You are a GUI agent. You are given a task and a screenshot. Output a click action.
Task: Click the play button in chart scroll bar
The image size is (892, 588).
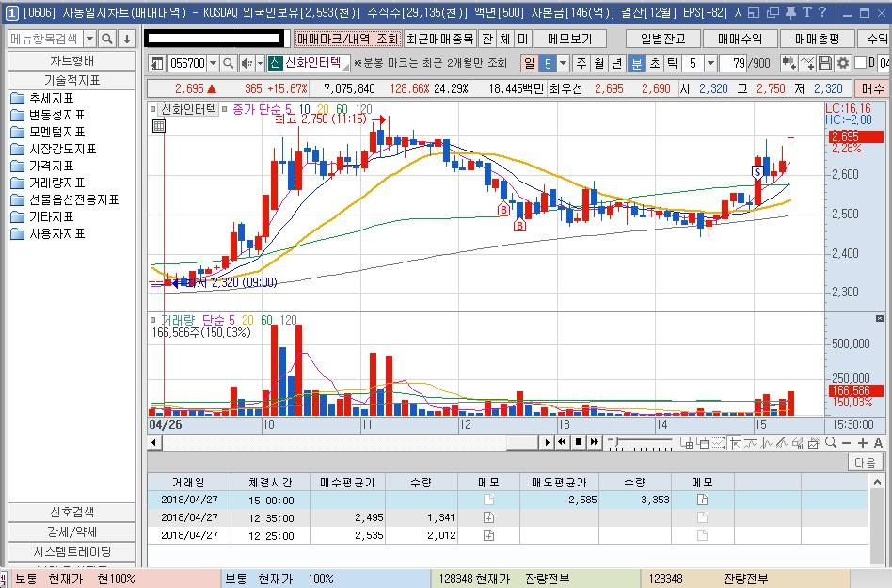[547, 442]
